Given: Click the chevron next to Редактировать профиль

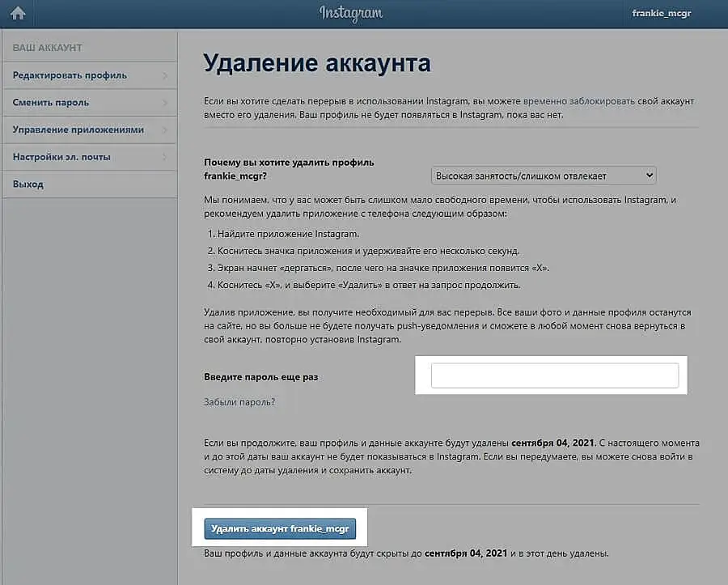Looking at the screenshot, I should [x=165, y=76].
